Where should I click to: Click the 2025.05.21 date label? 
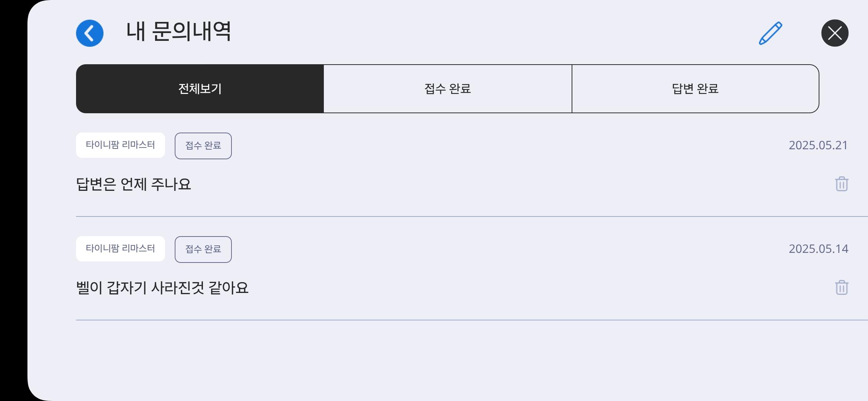pyautogui.click(x=818, y=145)
